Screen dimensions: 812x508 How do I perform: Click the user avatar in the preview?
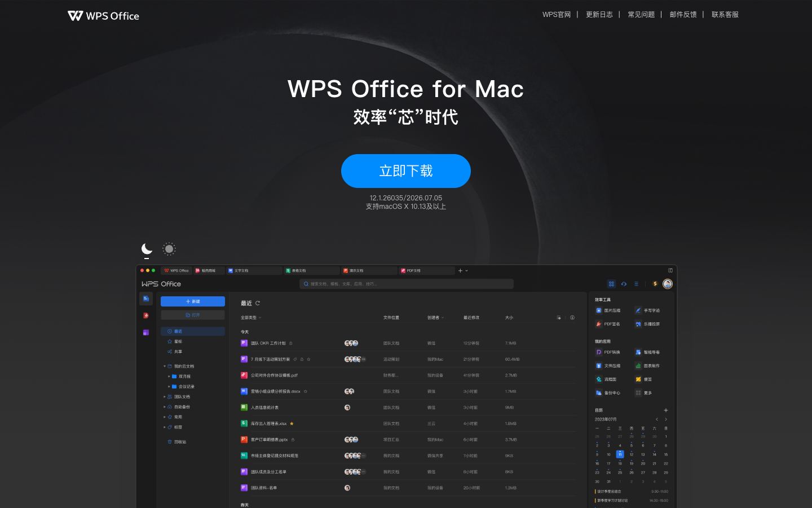point(668,284)
